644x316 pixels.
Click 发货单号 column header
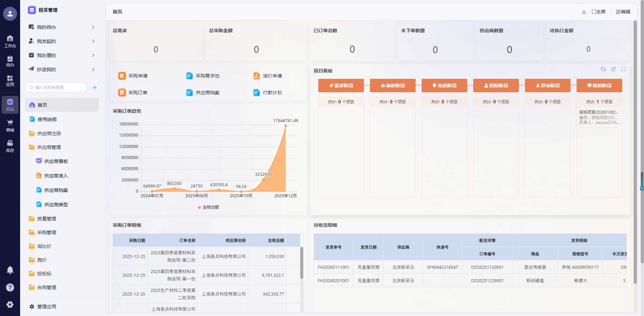333,247
